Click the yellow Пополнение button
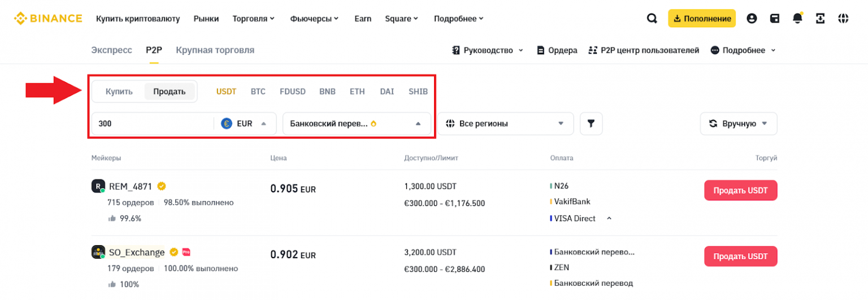Screen dimensions: 868x300 pyautogui.click(x=701, y=19)
